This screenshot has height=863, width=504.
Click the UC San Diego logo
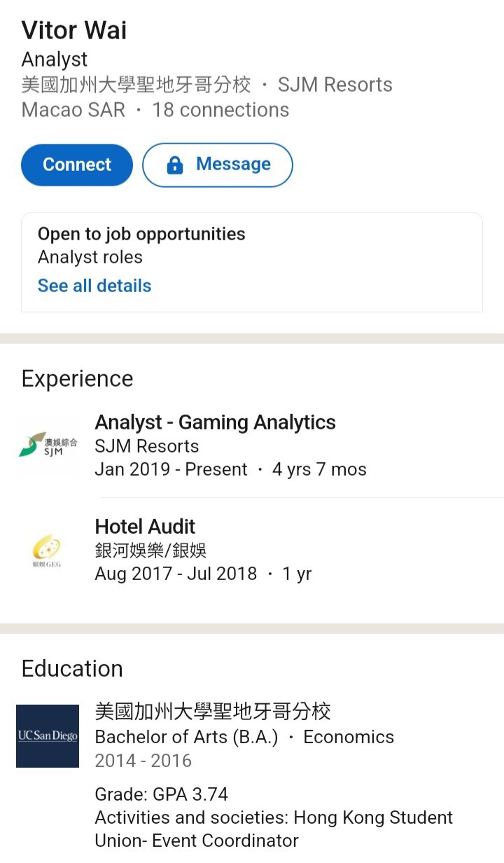tap(48, 736)
